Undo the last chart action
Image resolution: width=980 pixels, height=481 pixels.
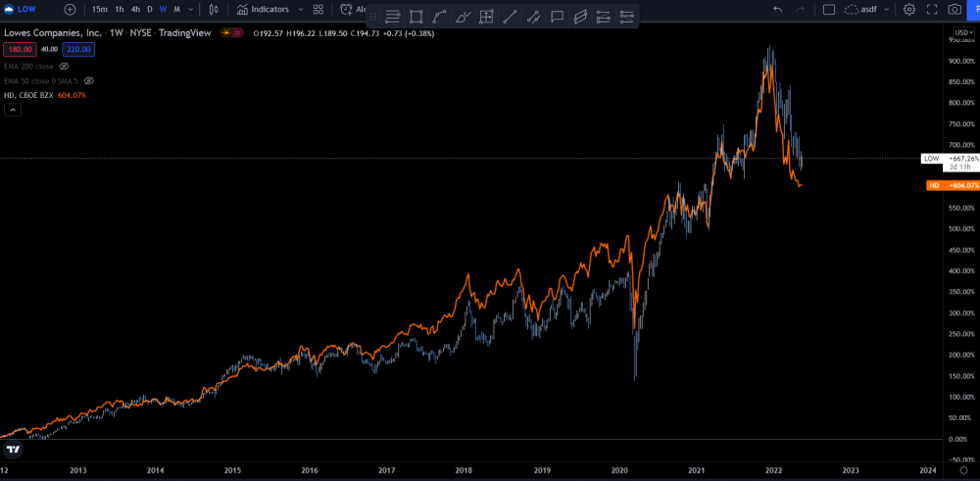(777, 10)
